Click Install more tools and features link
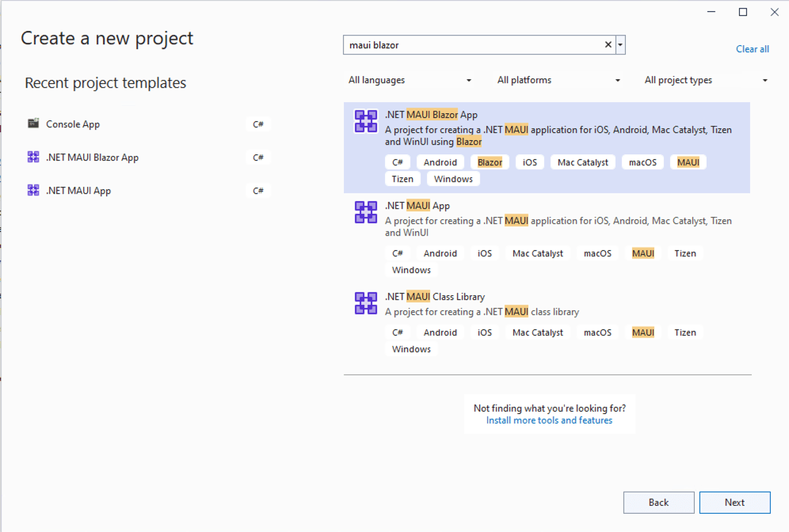This screenshot has height=532, width=789. [x=549, y=420]
